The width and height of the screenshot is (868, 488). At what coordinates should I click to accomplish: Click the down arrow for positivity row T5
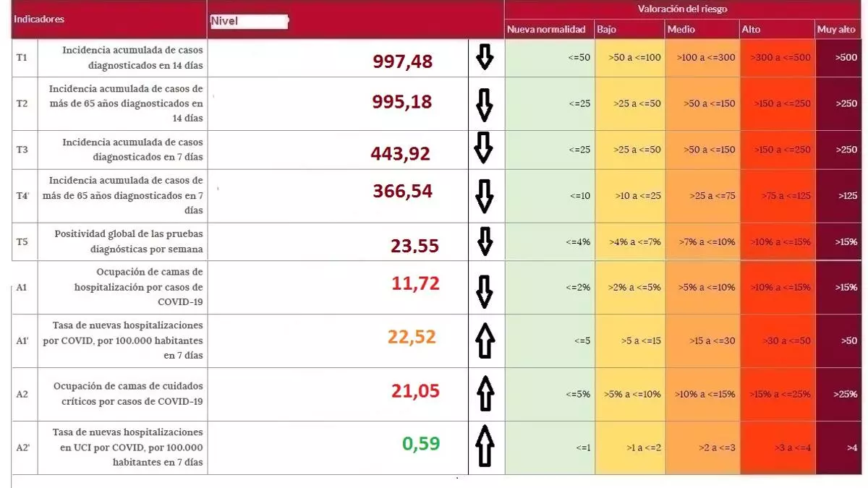click(485, 241)
